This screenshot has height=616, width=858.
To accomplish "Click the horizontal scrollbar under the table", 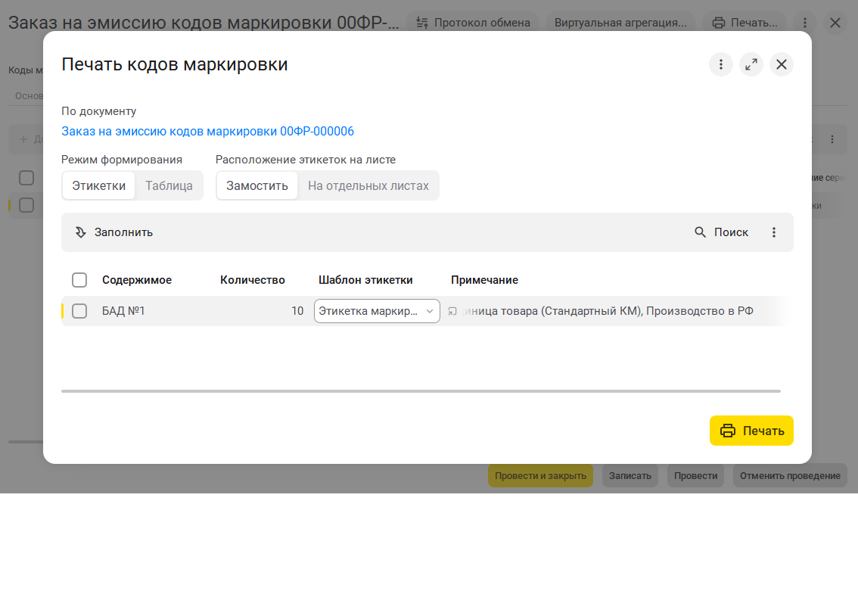I will pyautogui.click(x=421, y=391).
